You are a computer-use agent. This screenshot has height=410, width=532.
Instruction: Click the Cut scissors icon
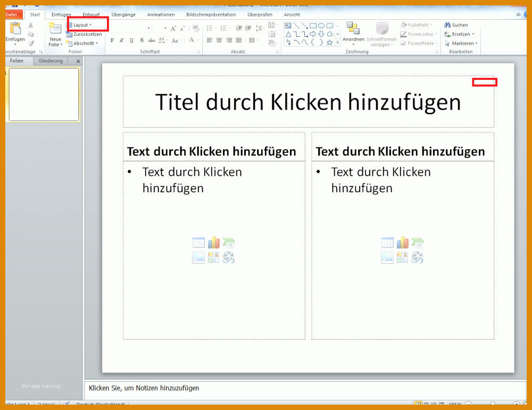tap(30, 25)
